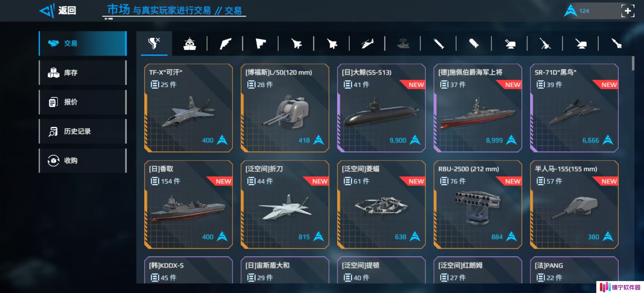Select the flying-wing bomber category icon

[x=261, y=44]
